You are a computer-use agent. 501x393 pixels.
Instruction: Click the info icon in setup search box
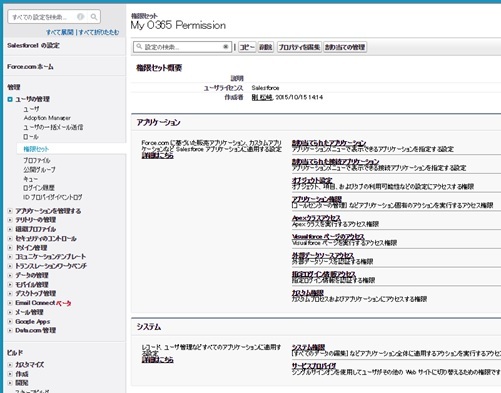click(81, 17)
